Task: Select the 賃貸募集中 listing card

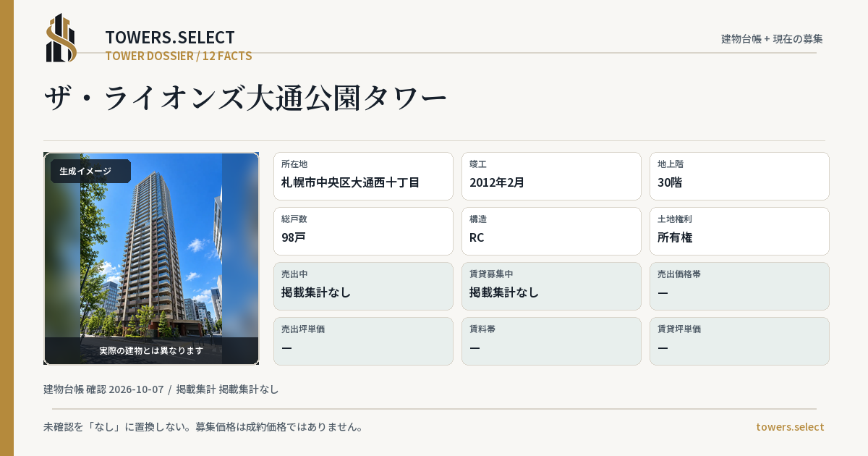Action: click(x=551, y=286)
